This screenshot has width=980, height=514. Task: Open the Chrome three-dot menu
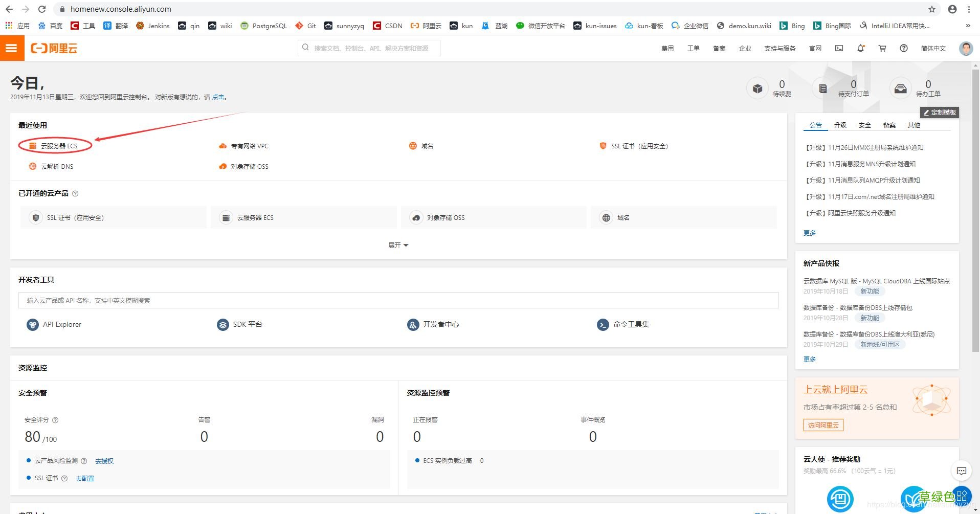point(969,9)
